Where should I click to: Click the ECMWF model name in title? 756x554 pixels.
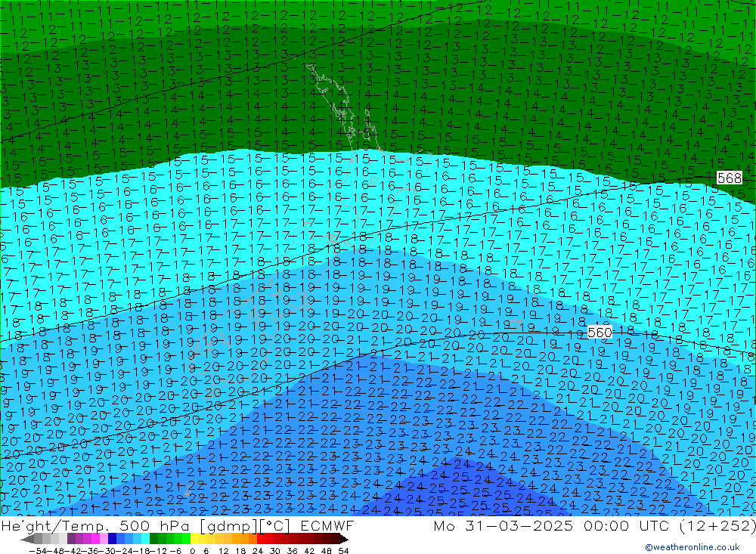[x=327, y=526]
